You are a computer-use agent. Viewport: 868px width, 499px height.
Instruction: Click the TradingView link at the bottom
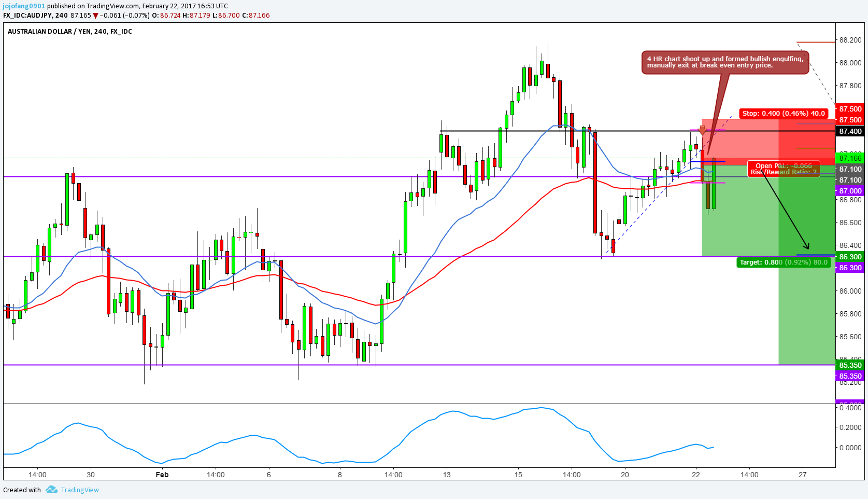coord(80,490)
